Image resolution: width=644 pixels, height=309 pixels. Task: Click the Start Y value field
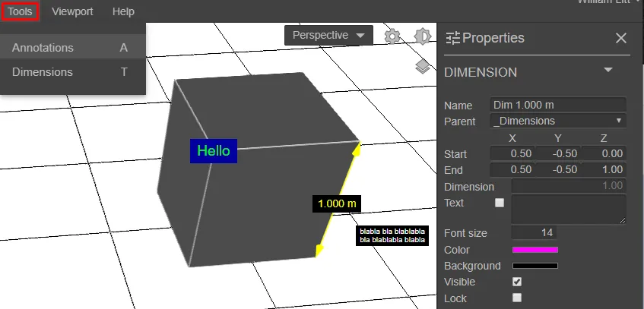(558, 153)
